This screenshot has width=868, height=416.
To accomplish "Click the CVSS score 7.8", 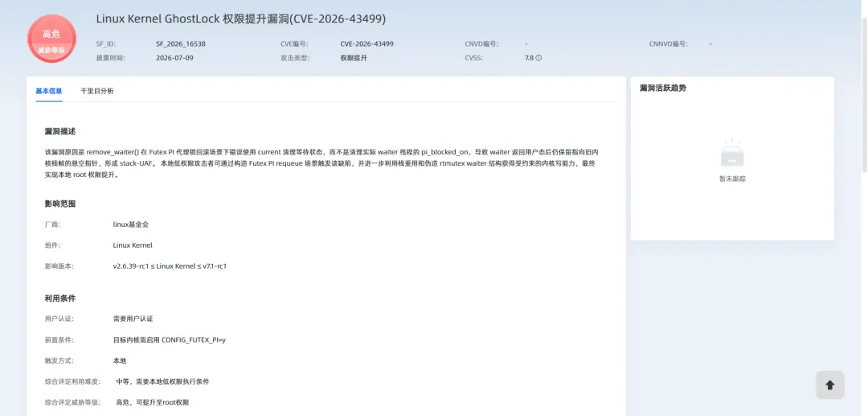I will pyautogui.click(x=529, y=58).
